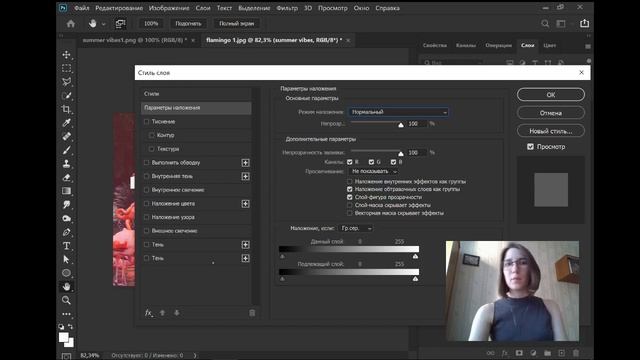Select the Quick Selection tool
Screen dimensions: 640x360
click(x=67, y=96)
